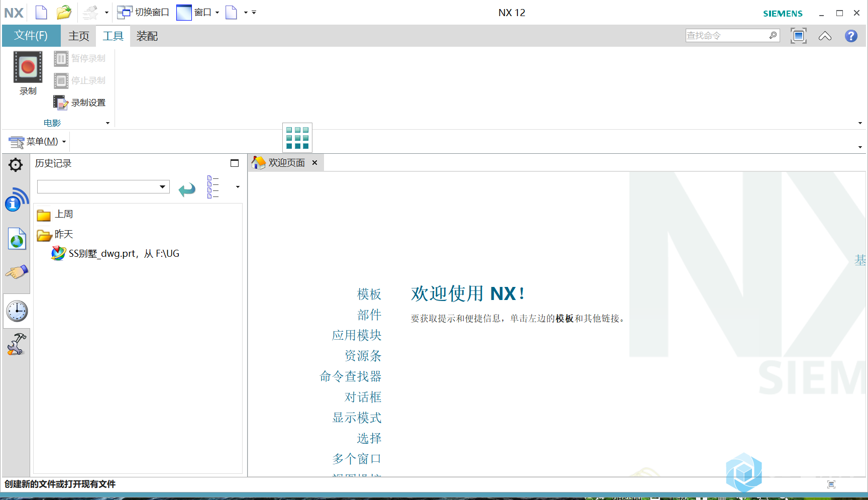Open the History clock sidebar tab
The height and width of the screenshot is (500, 868).
point(17,311)
